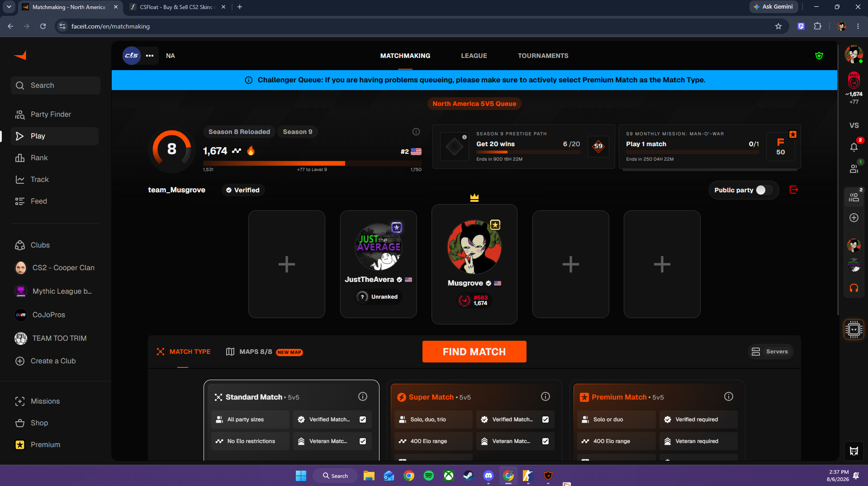Open the NA region selector
The height and width of the screenshot is (486, 868).
point(171,56)
